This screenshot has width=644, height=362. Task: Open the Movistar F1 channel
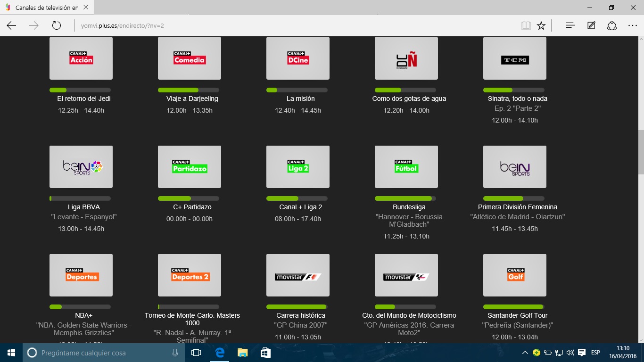pos(298,275)
